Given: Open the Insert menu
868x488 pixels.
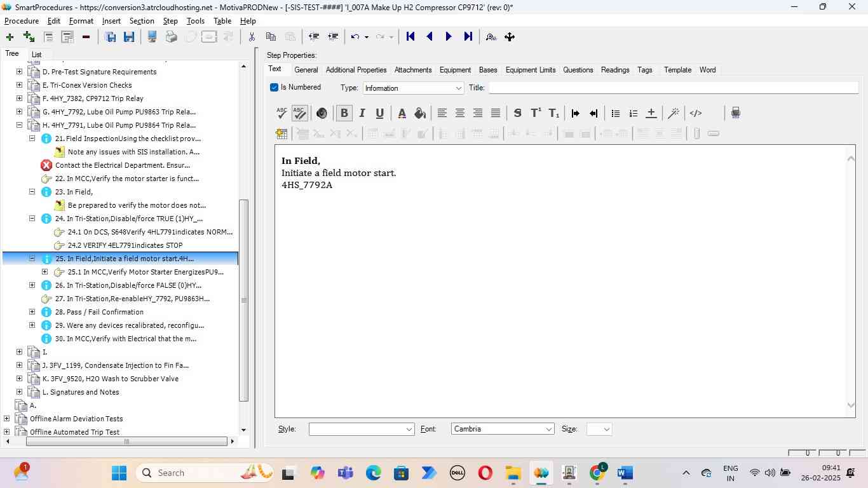Looking at the screenshot, I should click(111, 21).
